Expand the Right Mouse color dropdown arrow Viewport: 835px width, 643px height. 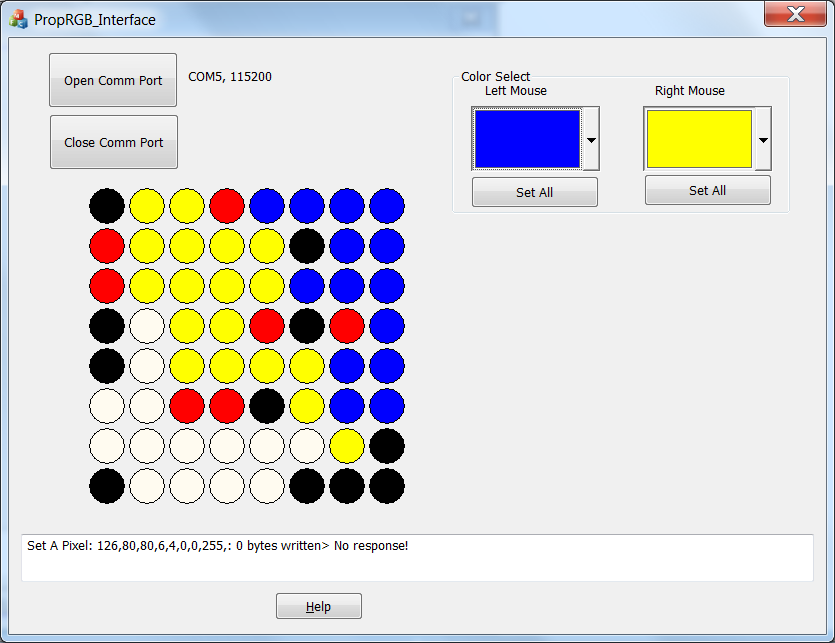[763, 139]
